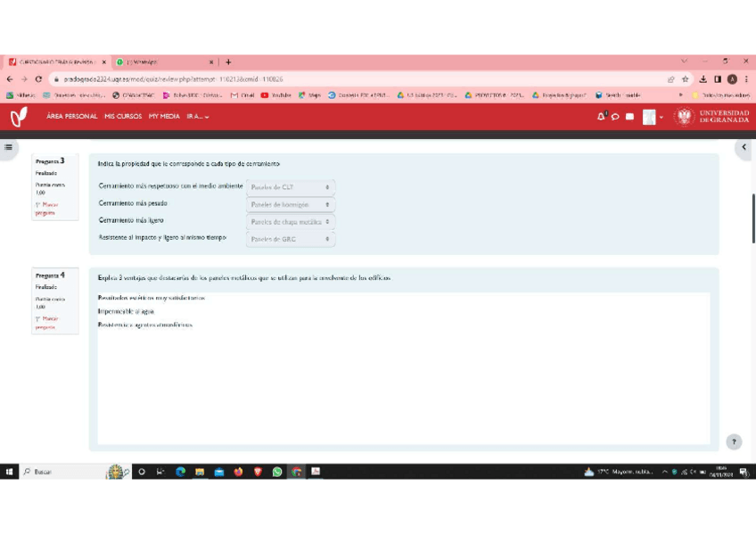
Task: Open the notifications bell icon
Action: pyautogui.click(x=601, y=116)
